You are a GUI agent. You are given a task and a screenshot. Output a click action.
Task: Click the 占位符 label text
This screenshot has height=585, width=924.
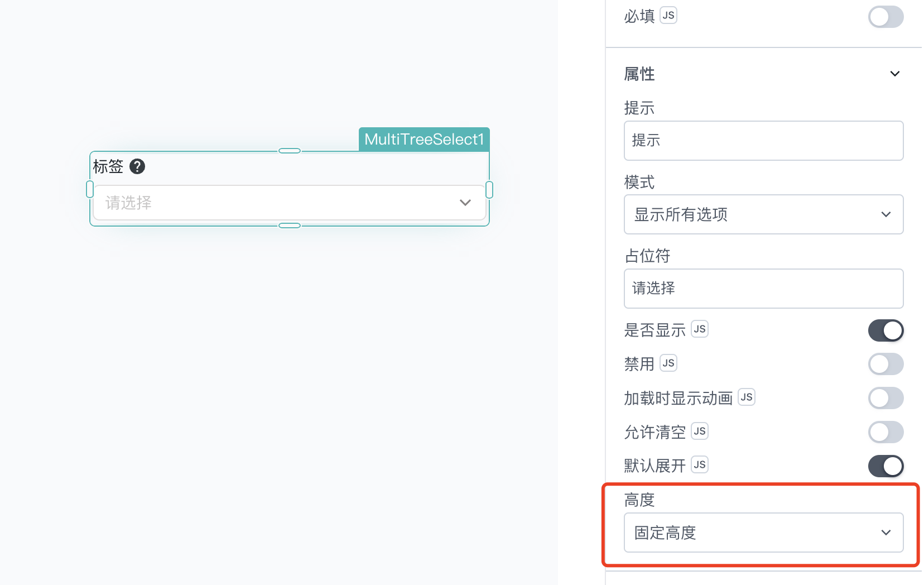[647, 256]
